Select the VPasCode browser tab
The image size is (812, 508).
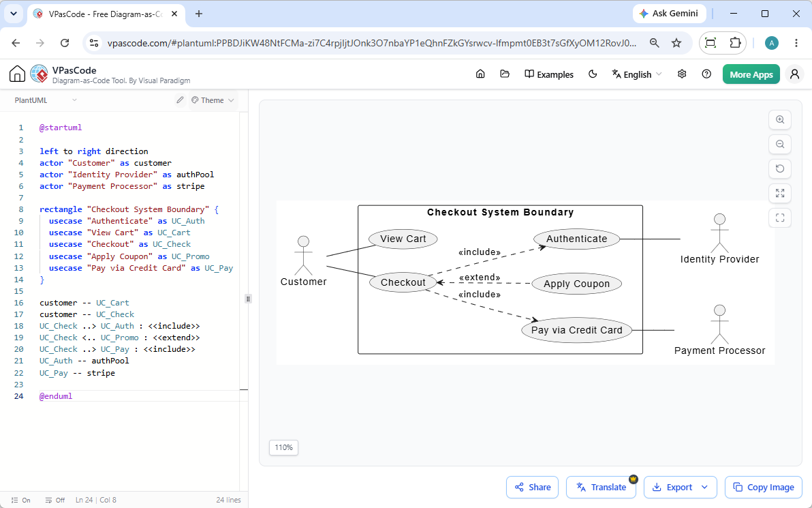(x=106, y=14)
